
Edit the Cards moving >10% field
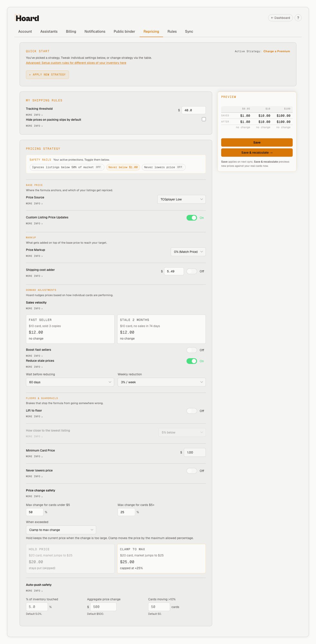(x=159, y=607)
